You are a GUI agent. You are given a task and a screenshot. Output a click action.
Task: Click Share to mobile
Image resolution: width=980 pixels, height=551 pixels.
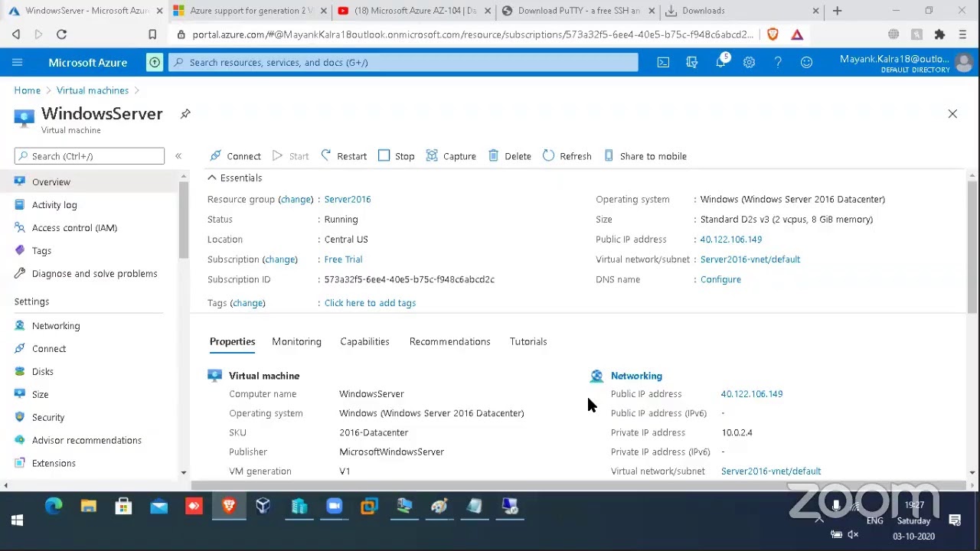pos(645,156)
